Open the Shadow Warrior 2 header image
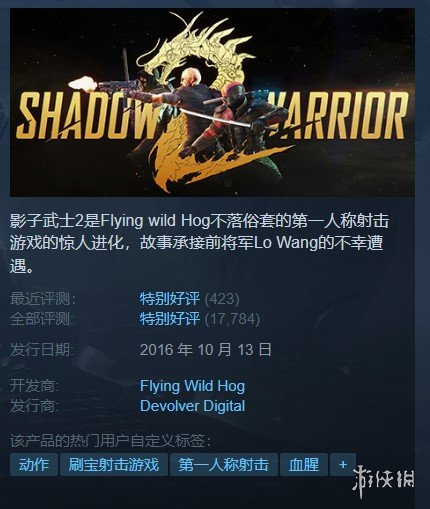 (212, 102)
